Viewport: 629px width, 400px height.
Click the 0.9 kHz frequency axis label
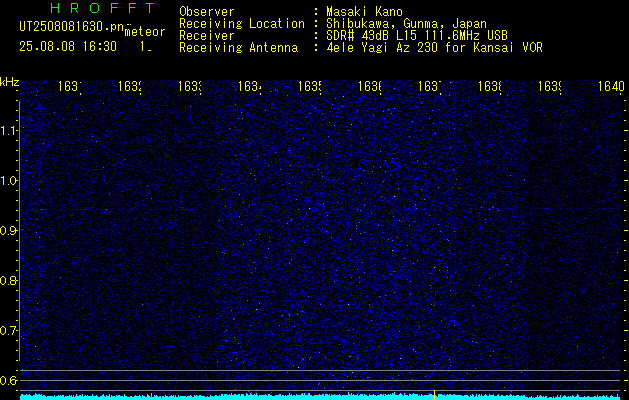click(x=9, y=230)
